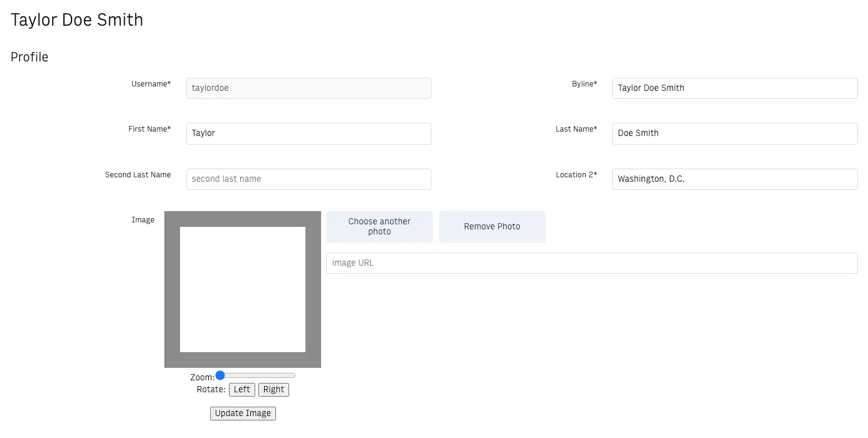868x438 pixels.
Task: Click into the First Name field
Action: [309, 133]
